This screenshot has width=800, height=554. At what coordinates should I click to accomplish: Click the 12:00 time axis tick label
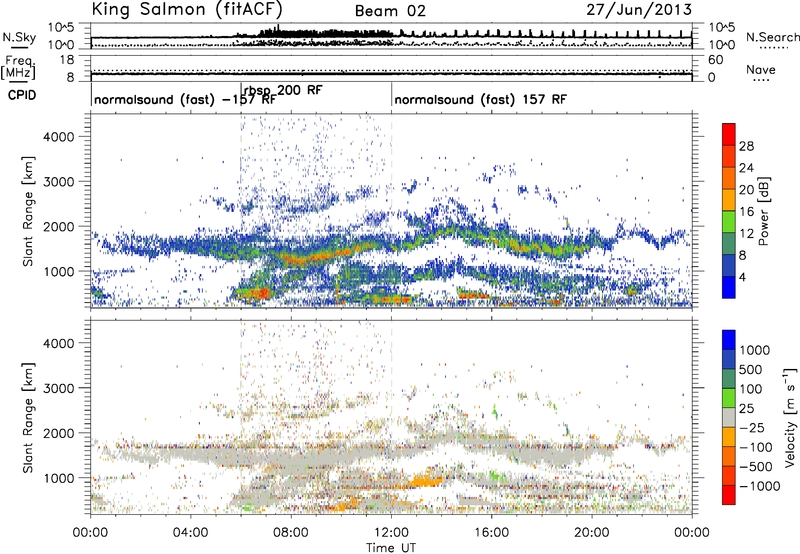391,533
